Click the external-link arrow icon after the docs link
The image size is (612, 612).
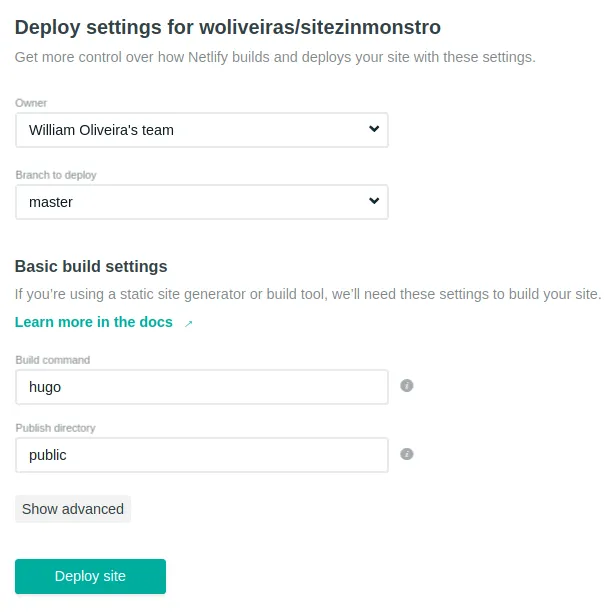point(188,323)
